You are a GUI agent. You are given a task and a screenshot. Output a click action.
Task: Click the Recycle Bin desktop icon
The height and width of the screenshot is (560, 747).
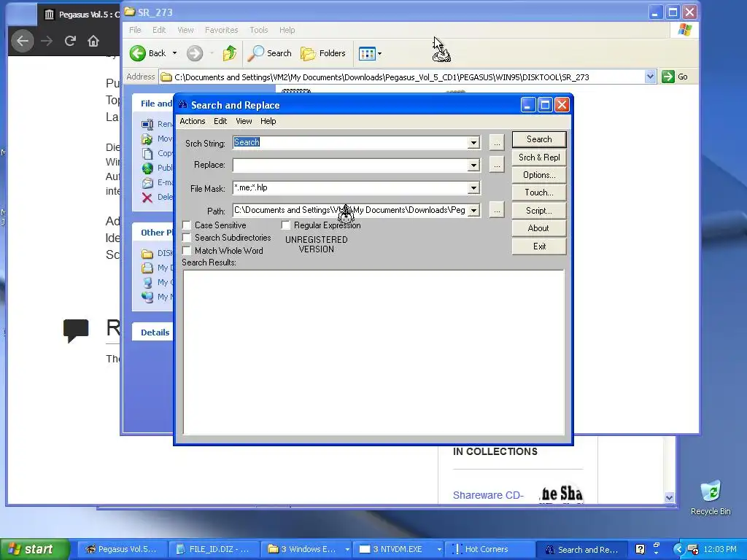(711, 497)
